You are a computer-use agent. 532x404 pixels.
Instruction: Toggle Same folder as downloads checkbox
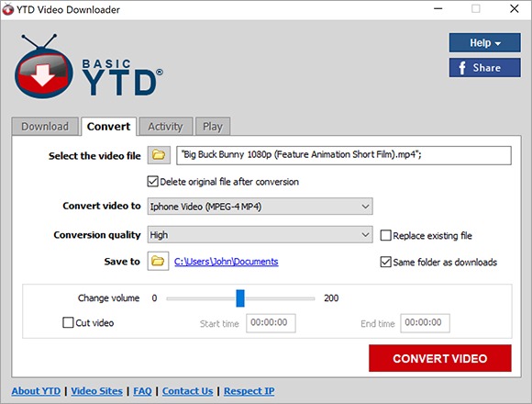[x=386, y=262]
